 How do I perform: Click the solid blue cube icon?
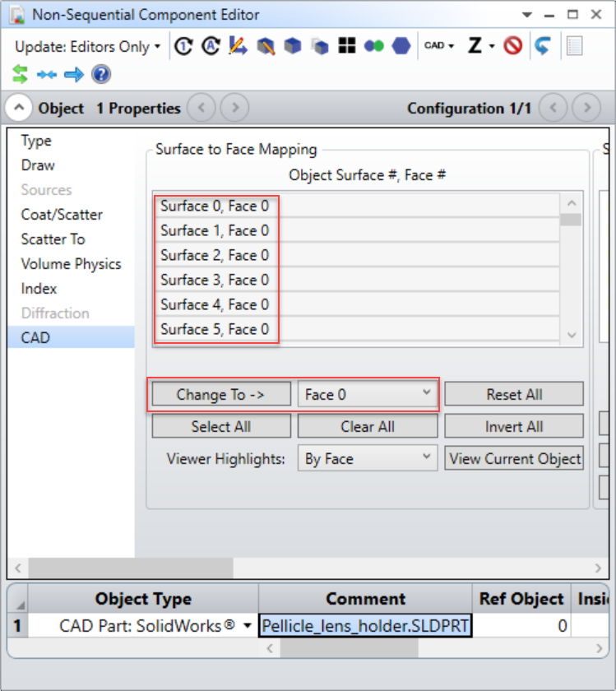[x=293, y=46]
